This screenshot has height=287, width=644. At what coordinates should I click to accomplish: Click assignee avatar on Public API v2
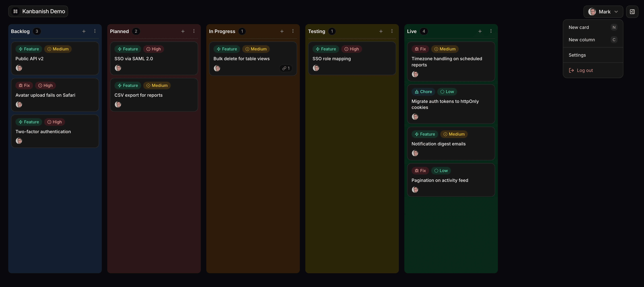click(x=19, y=68)
